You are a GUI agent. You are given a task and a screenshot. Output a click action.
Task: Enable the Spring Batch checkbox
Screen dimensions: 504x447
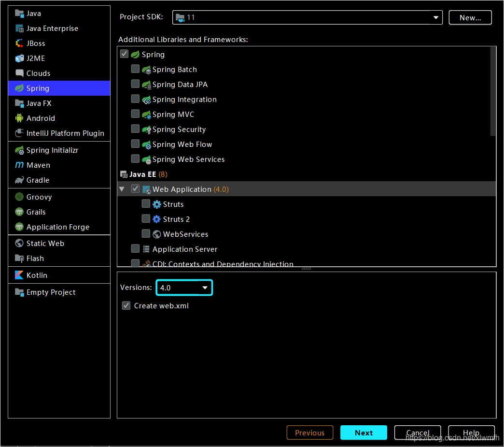(135, 69)
